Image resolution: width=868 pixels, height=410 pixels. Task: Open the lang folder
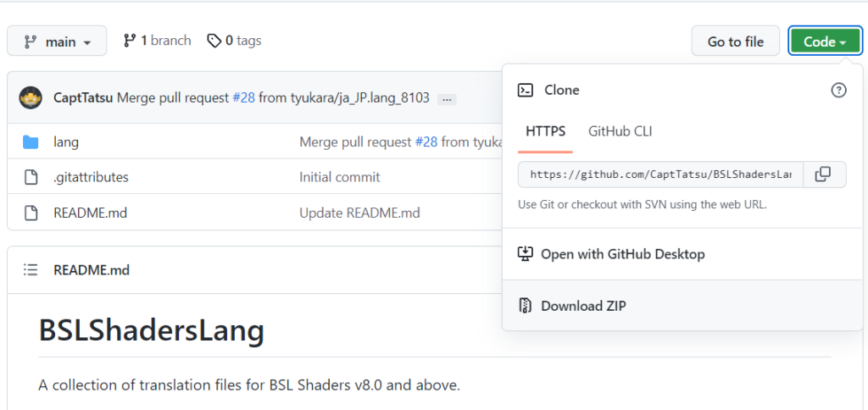(x=66, y=142)
